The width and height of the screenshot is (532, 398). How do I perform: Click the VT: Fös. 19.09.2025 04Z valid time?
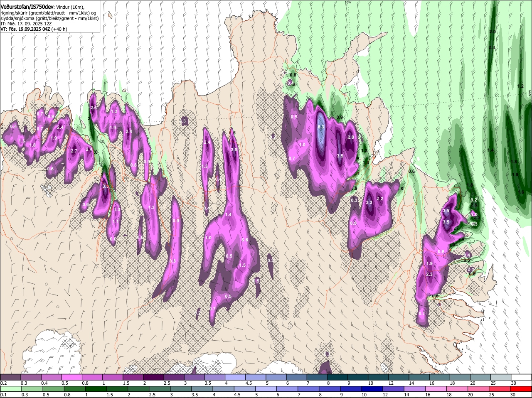coord(25,29)
